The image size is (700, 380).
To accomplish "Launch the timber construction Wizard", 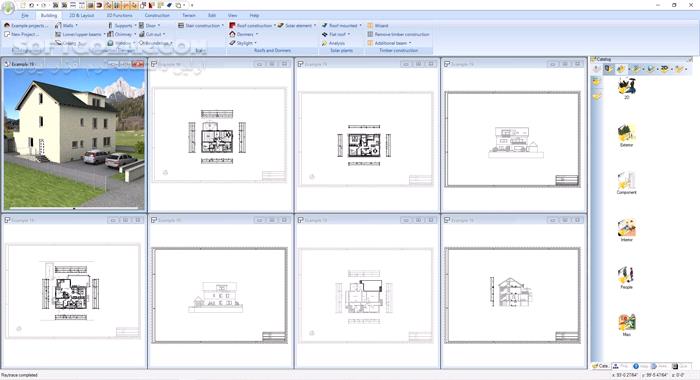I will coord(378,25).
